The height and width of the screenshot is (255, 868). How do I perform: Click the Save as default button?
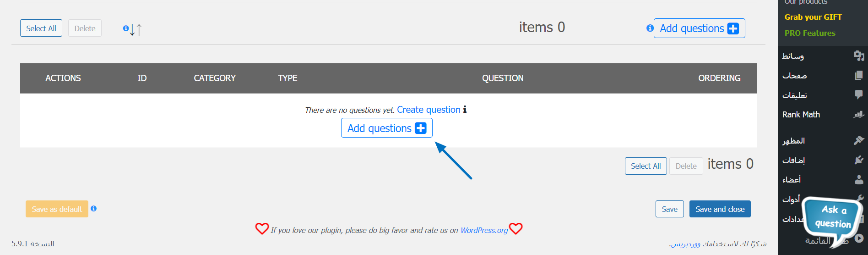coord(57,209)
